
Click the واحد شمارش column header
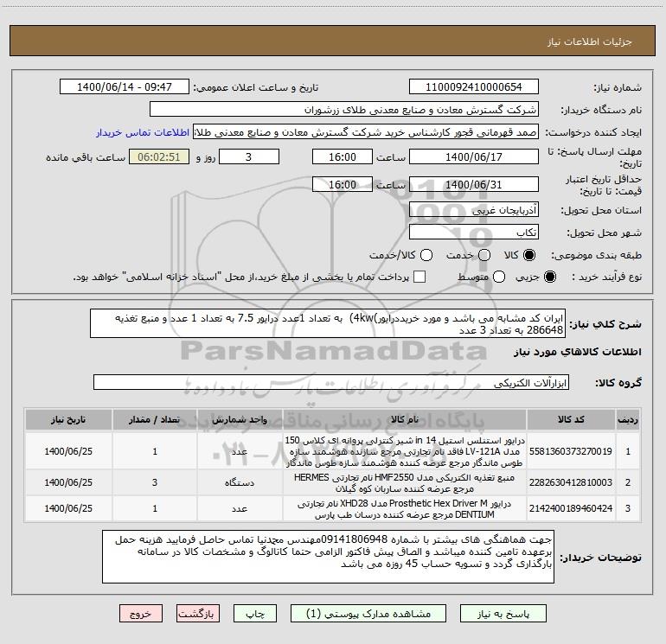tap(240, 419)
